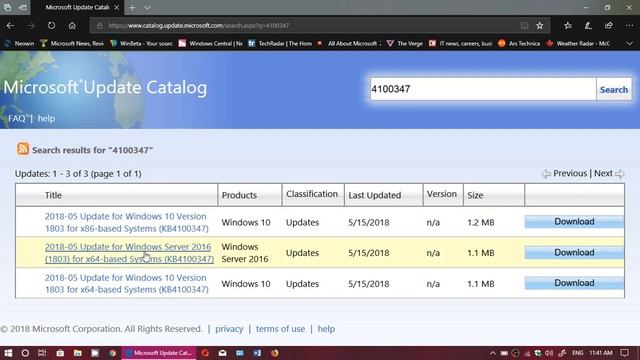Open the FAQ link

(17, 118)
